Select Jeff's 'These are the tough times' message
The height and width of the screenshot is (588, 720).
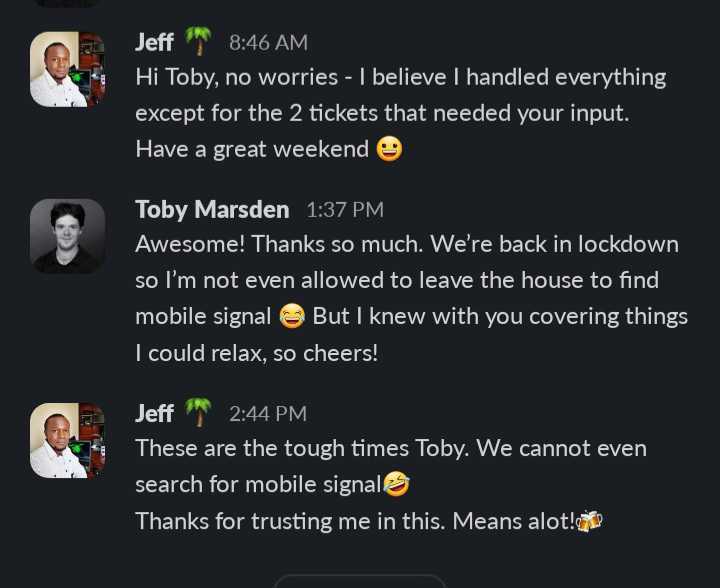click(x=391, y=484)
